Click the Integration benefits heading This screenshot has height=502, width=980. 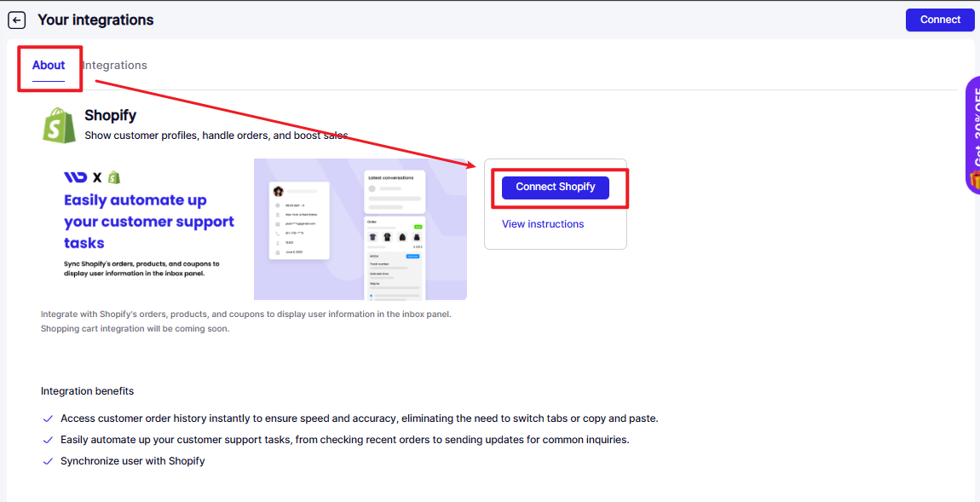[x=87, y=391]
